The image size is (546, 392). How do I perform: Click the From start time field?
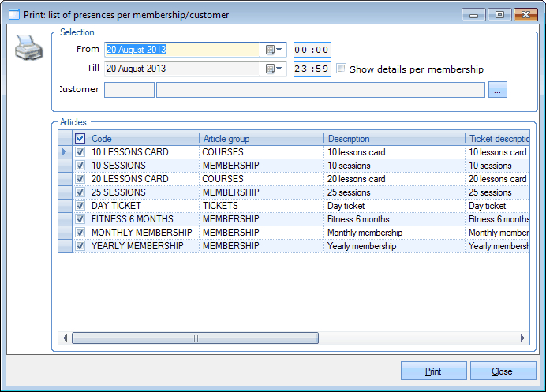tap(312, 50)
